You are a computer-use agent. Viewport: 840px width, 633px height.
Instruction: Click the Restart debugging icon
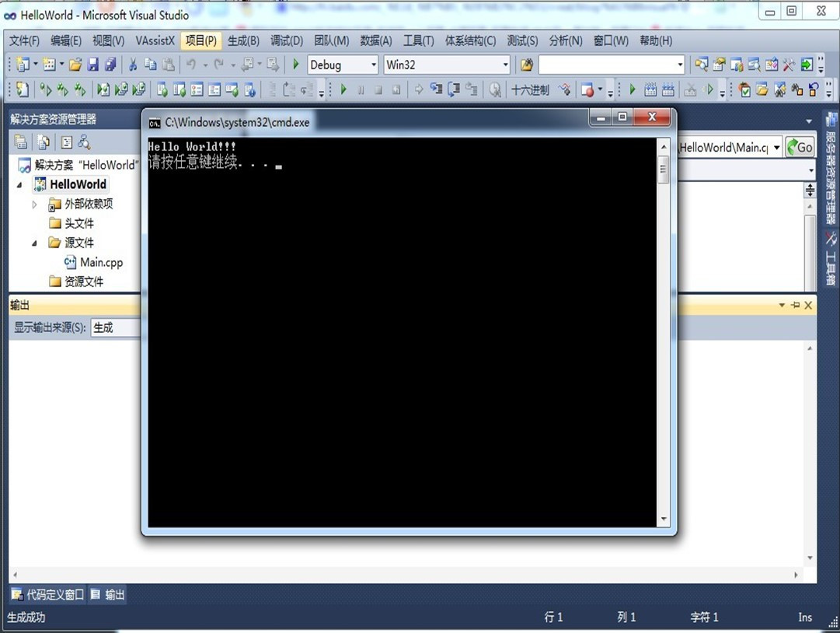coord(396,89)
